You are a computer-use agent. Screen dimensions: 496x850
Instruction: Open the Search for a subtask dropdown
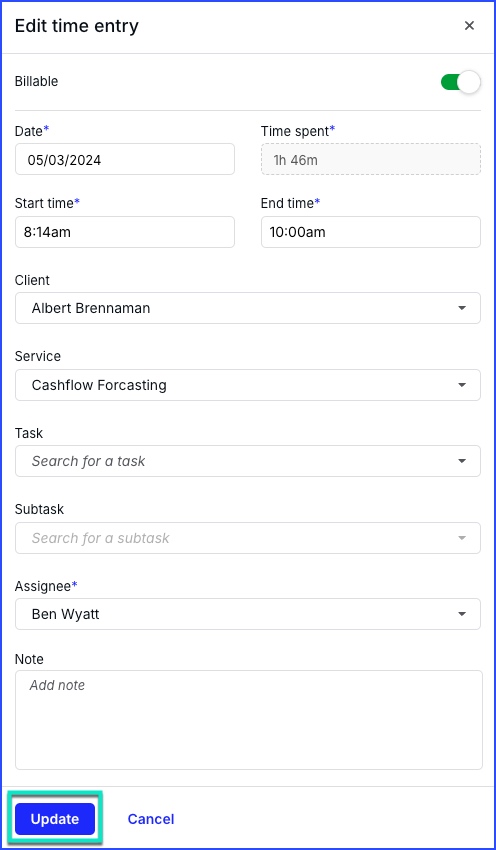[x=248, y=538]
